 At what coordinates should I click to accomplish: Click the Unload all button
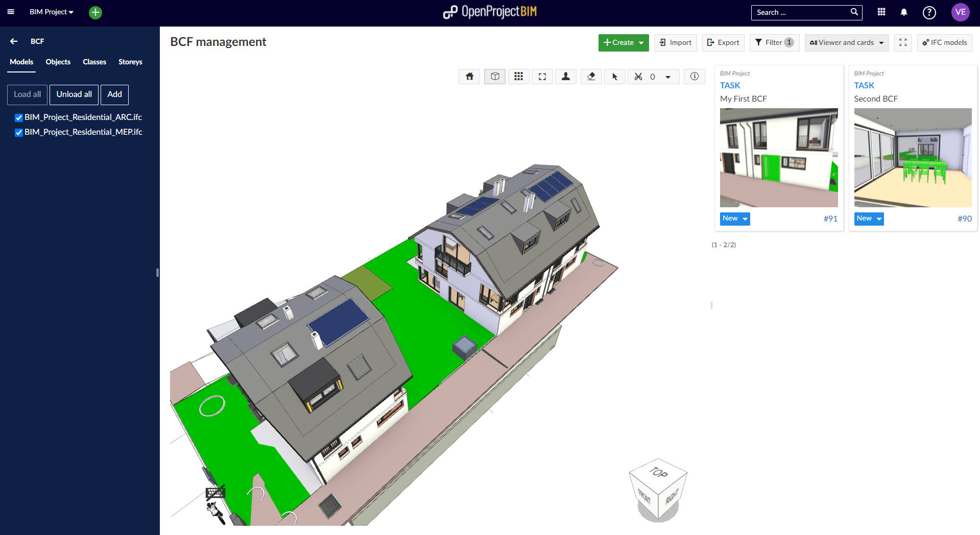pyautogui.click(x=74, y=94)
